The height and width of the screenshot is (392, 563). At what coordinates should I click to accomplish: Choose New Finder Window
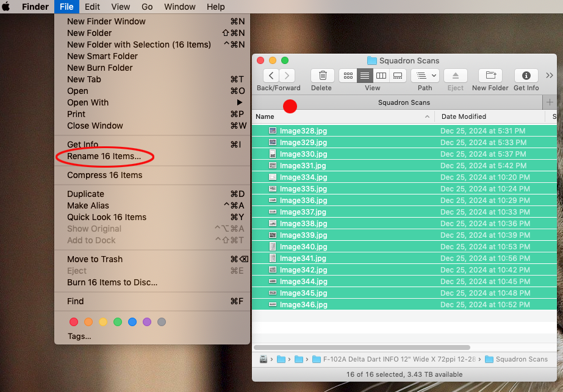pos(152,21)
